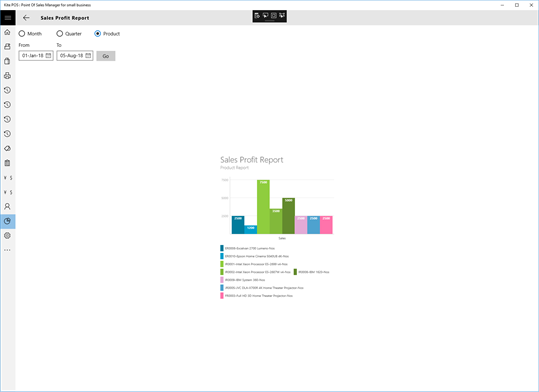Click the Product Report chart subtitle
Screen dimensions: 539x392
coord(234,168)
